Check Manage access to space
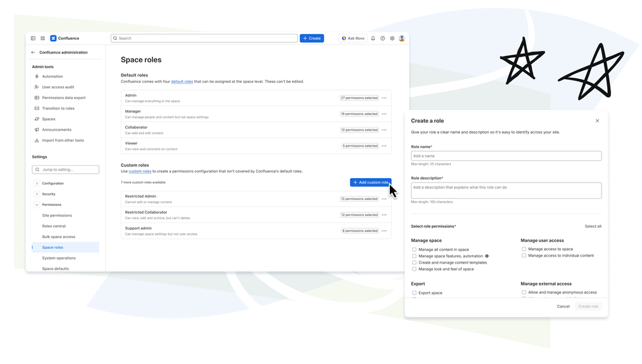The width and height of the screenshot is (642, 364). [x=524, y=249]
